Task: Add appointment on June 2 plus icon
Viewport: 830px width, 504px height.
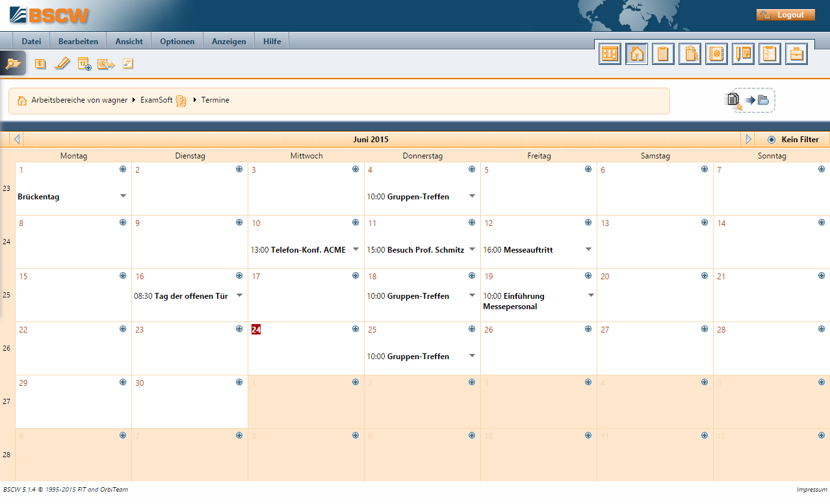Action: coord(239,169)
